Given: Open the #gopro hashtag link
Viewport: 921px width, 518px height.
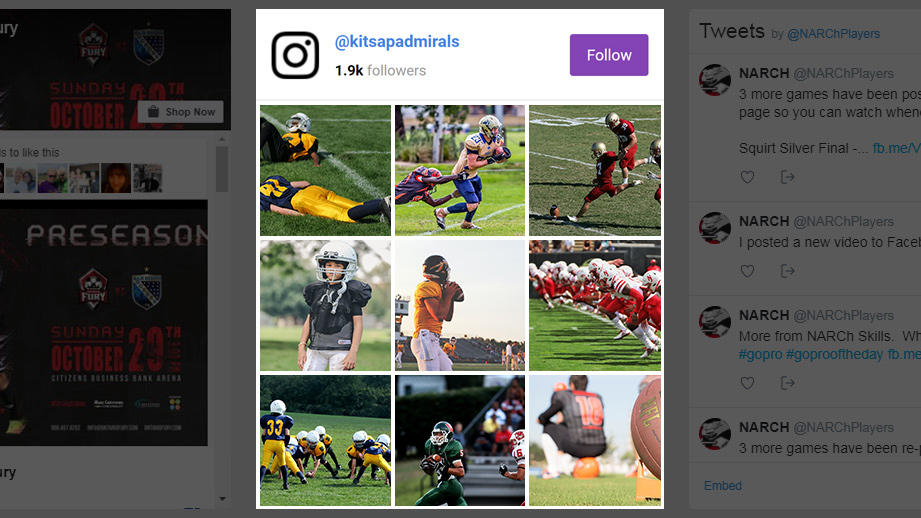Looking at the screenshot, I should 760,354.
